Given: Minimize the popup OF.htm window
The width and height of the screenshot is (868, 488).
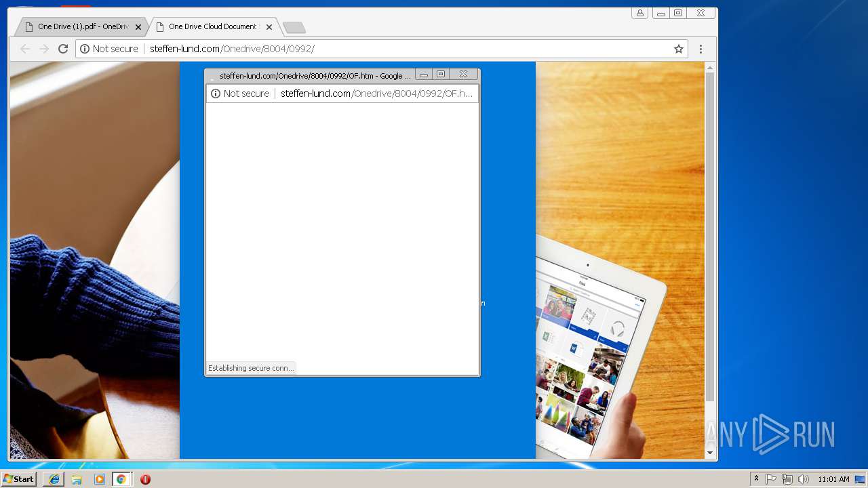Looking at the screenshot, I should 424,75.
